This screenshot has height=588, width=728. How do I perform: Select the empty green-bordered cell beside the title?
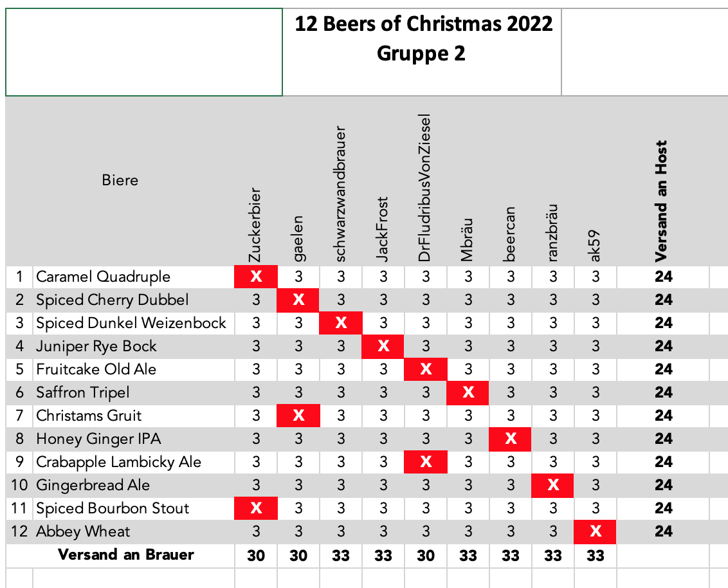(x=144, y=51)
